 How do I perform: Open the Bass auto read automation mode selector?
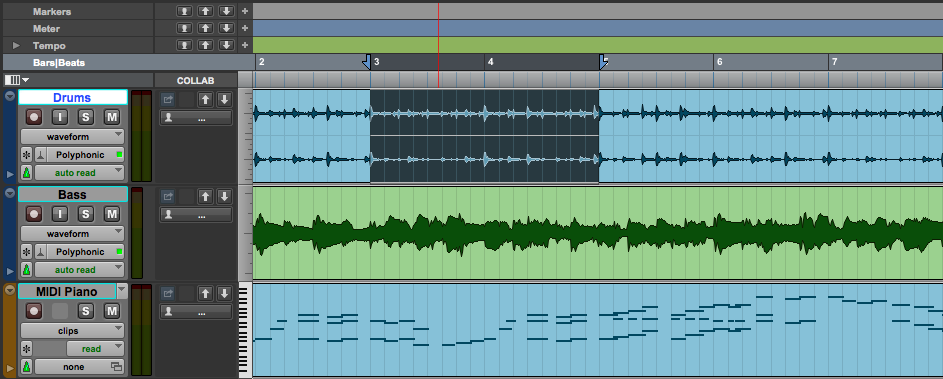click(79, 270)
